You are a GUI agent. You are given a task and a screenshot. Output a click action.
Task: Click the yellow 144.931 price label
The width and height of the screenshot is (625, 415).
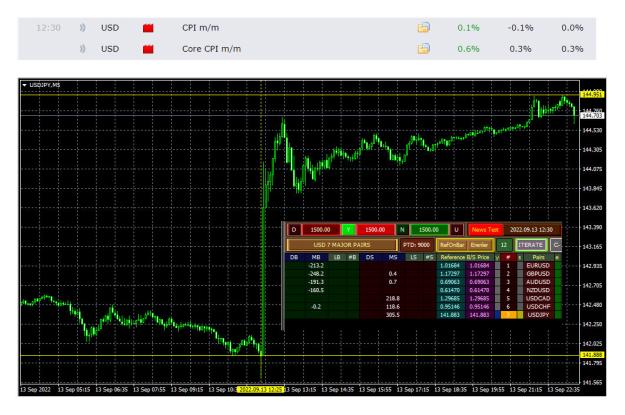[x=592, y=94]
